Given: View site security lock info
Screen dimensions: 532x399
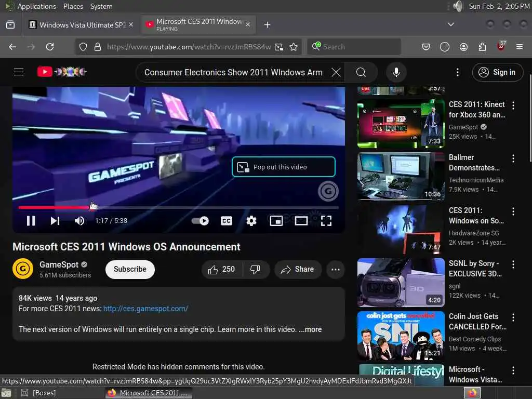Looking at the screenshot, I should (98, 47).
